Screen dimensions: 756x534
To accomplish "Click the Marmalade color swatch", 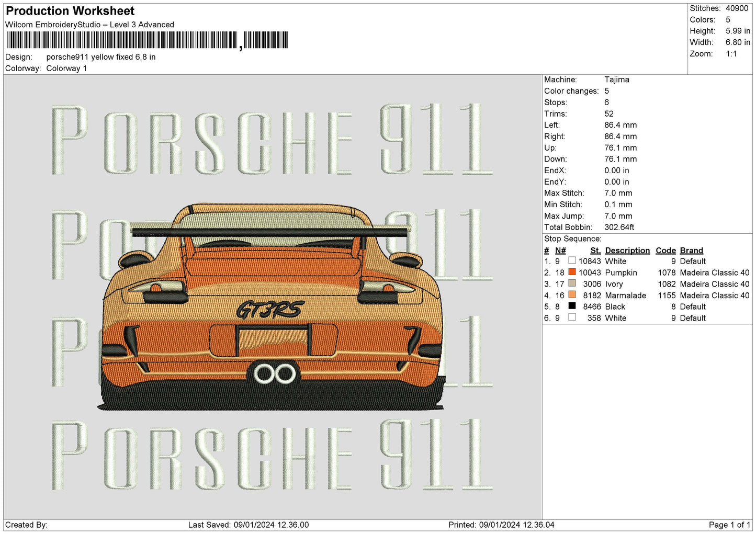I will tap(572, 295).
